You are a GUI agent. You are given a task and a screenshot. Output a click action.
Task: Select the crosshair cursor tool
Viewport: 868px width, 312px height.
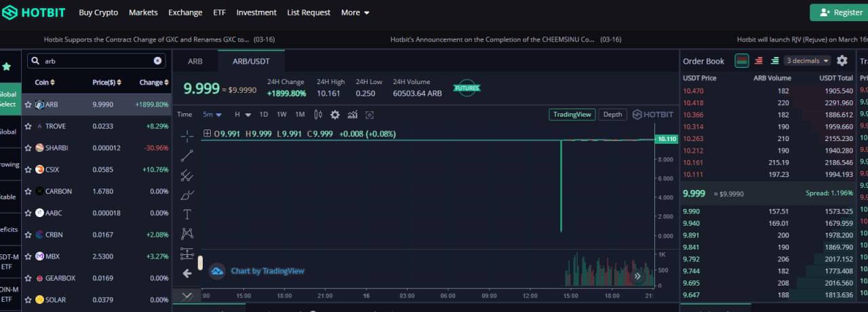(x=187, y=136)
